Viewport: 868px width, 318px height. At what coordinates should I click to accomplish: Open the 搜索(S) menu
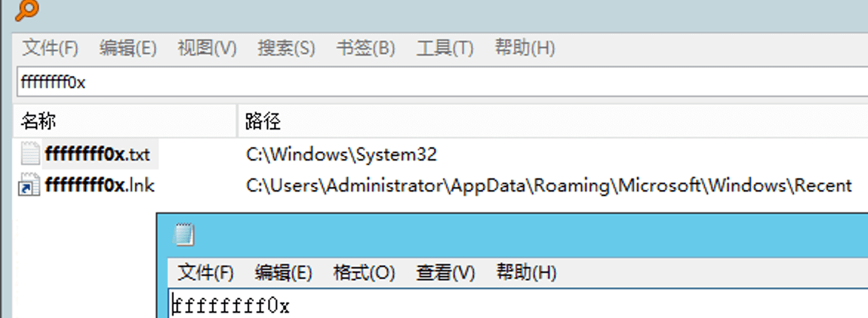287,49
